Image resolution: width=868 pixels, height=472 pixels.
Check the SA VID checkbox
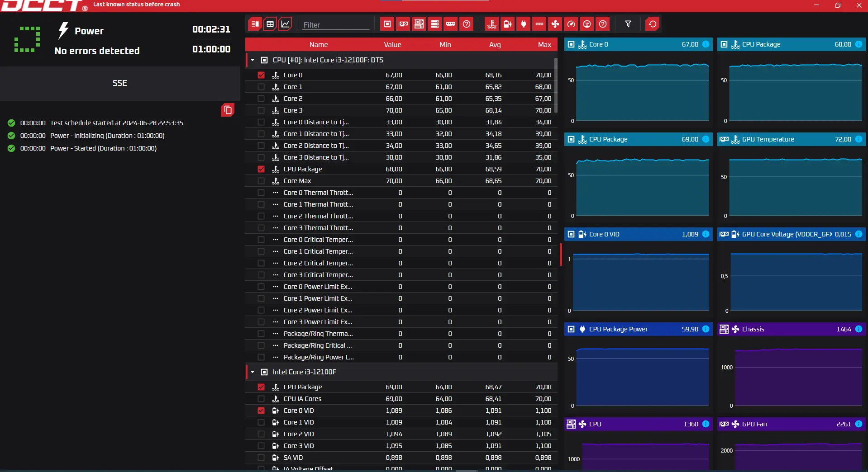click(x=261, y=458)
